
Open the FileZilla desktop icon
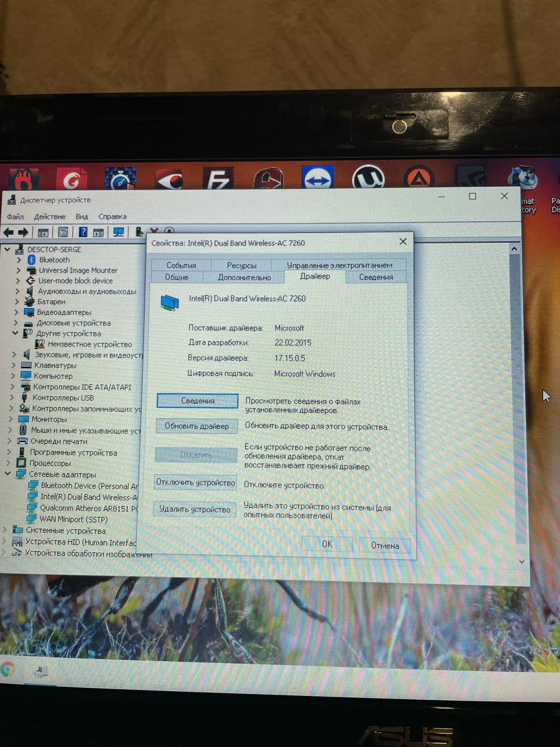pyautogui.click(x=218, y=178)
